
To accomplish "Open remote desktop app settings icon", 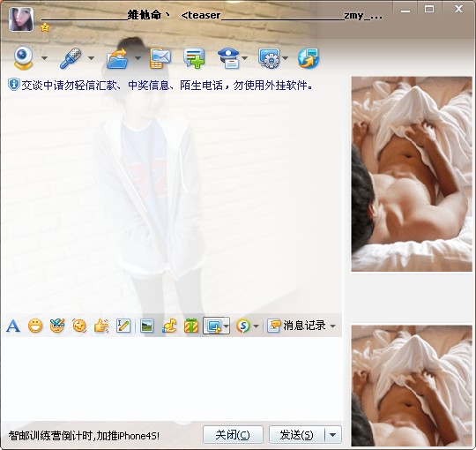I will 269,58.
